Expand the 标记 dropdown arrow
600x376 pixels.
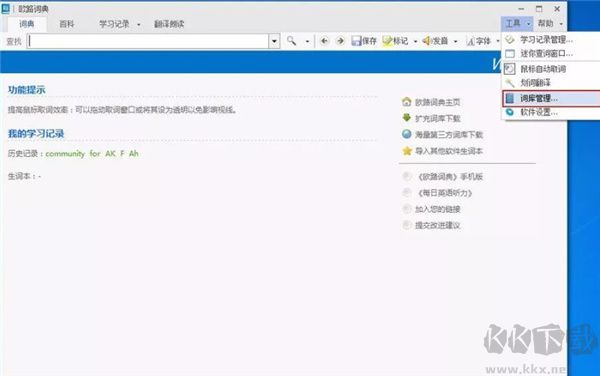[x=415, y=41]
